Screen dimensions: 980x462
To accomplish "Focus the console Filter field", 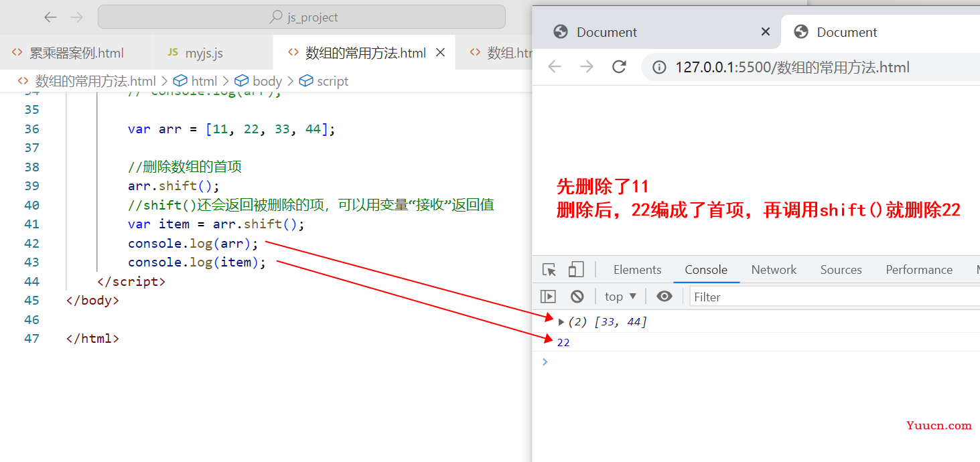I will coord(835,297).
